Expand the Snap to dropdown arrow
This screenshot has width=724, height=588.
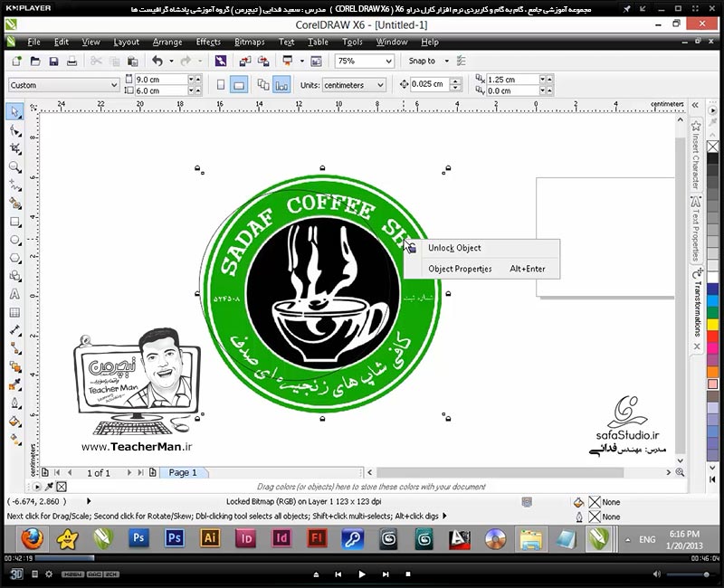pos(446,61)
